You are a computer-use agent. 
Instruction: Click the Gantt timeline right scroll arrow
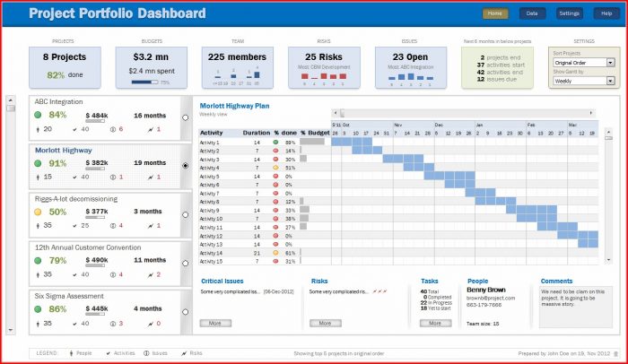(591, 113)
